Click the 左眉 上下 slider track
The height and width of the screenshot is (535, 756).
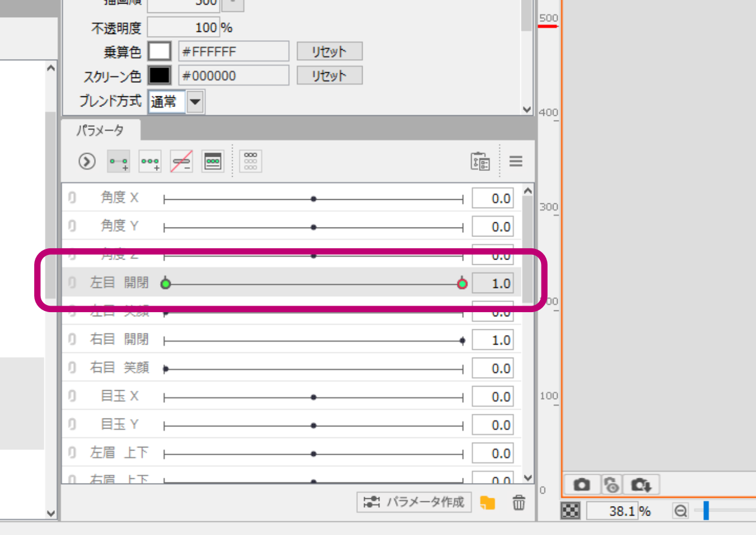[x=313, y=455]
